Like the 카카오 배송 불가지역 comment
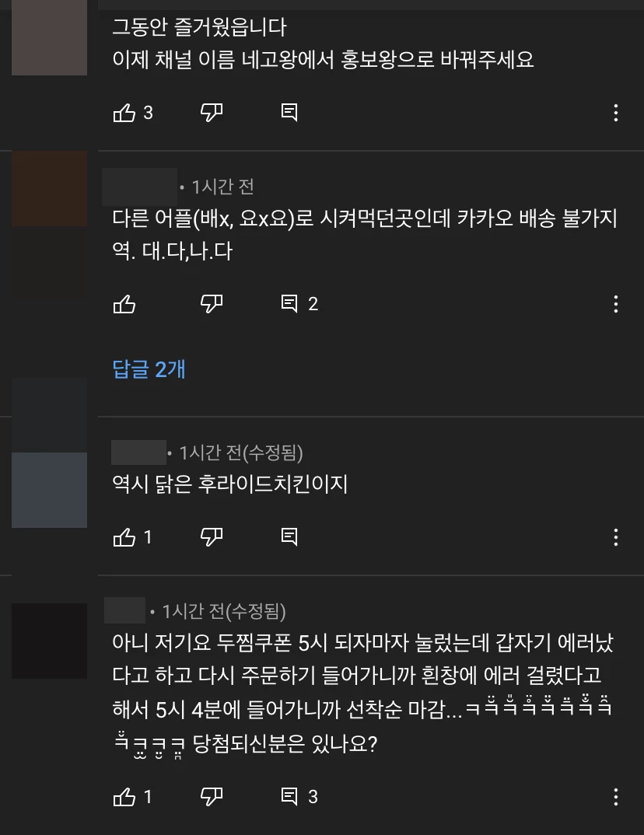Viewport: 644px width, 835px height. 124,304
